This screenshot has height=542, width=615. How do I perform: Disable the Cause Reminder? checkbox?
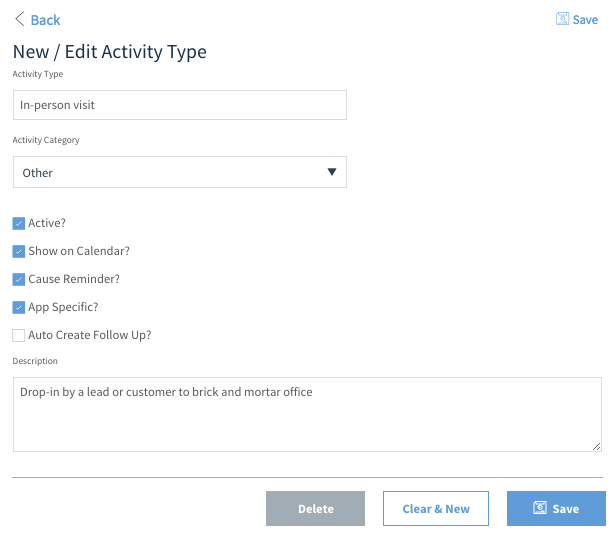pyautogui.click(x=18, y=279)
